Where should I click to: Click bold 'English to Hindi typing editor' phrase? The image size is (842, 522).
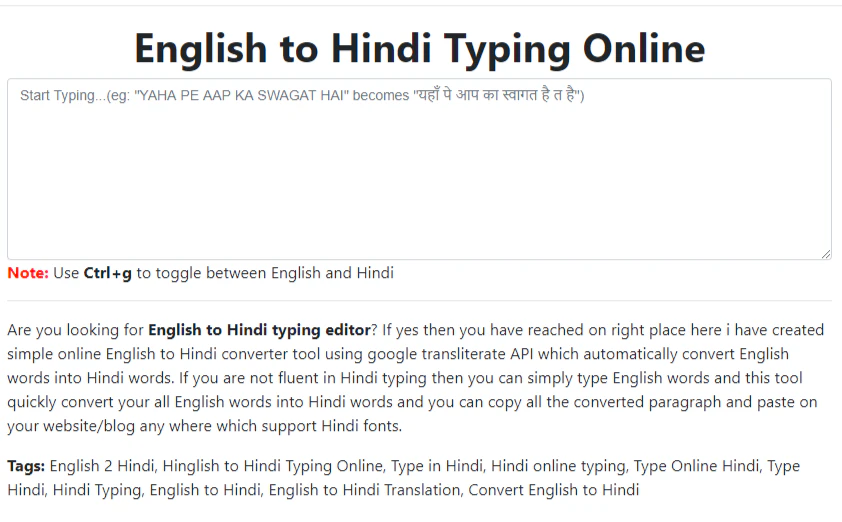(x=259, y=330)
